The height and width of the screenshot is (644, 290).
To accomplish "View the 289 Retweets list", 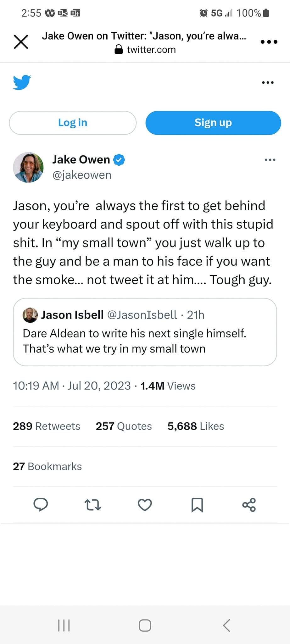I will (x=47, y=426).
